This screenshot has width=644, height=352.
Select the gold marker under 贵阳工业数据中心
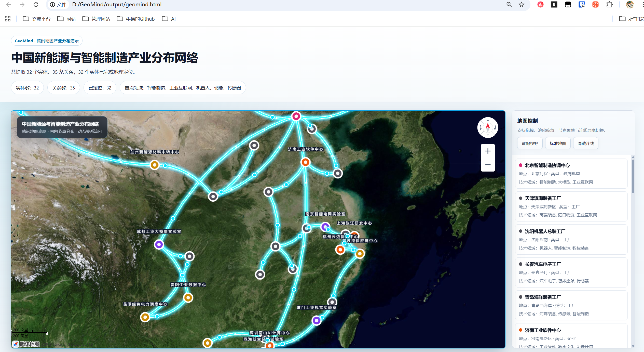[188, 297]
